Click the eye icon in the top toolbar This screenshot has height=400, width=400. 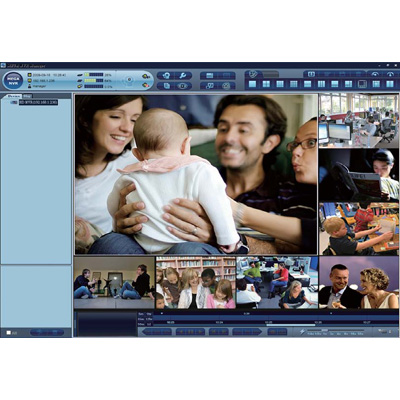click(183, 86)
